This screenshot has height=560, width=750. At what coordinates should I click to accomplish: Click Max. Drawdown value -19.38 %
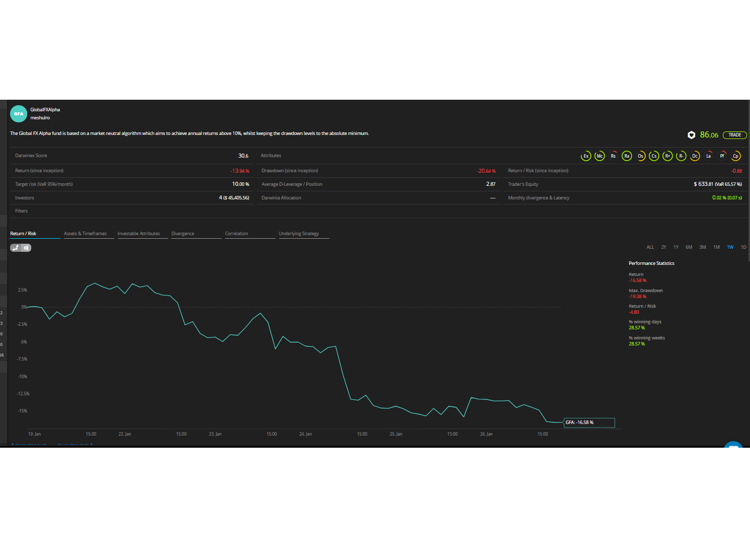(x=637, y=297)
